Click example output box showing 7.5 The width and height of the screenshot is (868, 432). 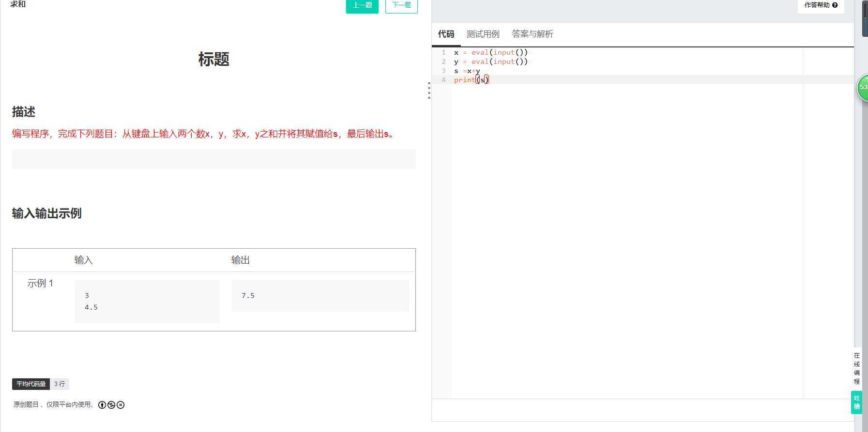tap(320, 295)
